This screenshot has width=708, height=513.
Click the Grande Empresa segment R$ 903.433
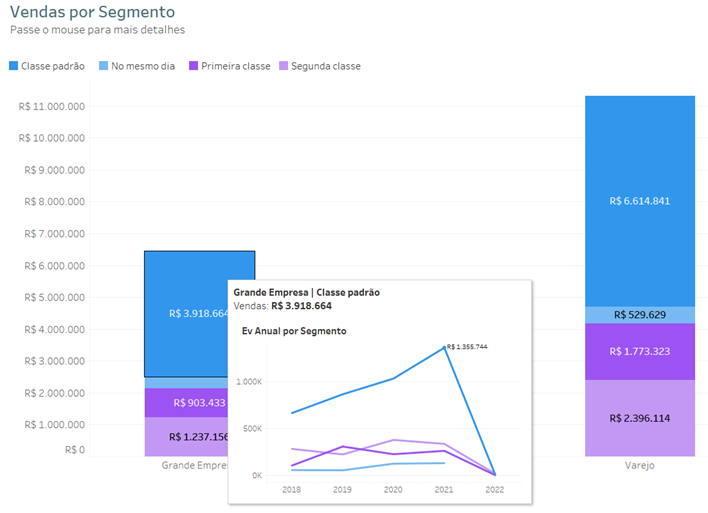coord(186,402)
